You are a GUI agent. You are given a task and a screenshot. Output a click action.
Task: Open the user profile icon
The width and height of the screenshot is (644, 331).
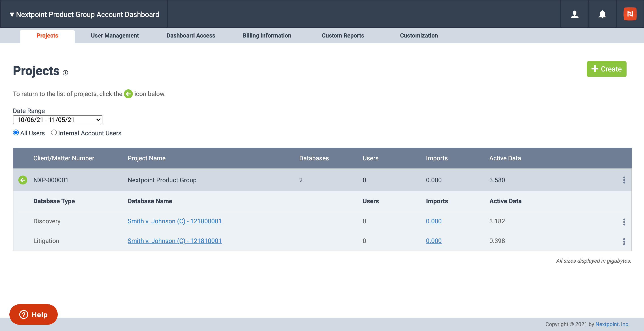pyautogui.click(x=574, y=14)
